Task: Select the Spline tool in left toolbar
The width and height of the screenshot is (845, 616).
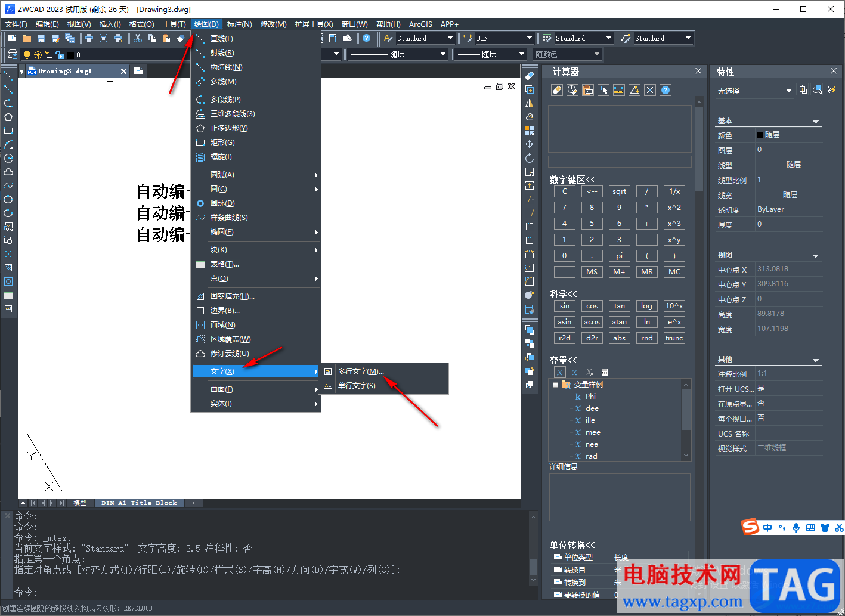Action: 8,185
